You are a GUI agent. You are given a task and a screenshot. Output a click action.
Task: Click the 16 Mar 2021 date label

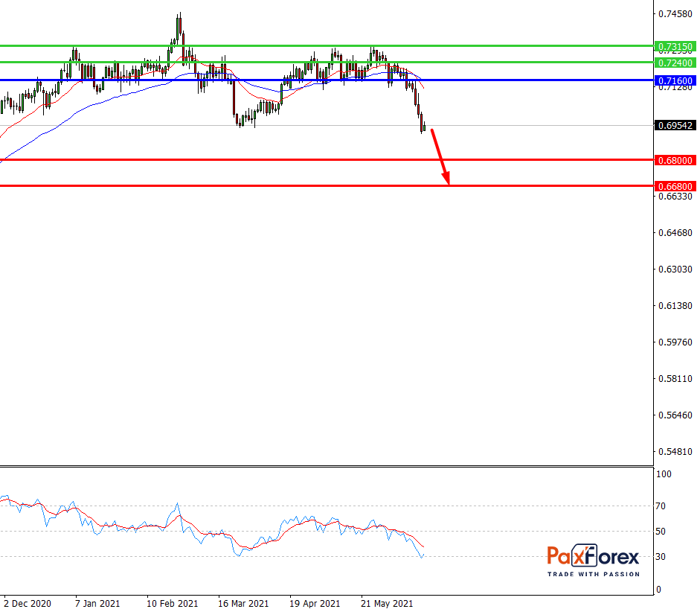(x=243, y=603)
